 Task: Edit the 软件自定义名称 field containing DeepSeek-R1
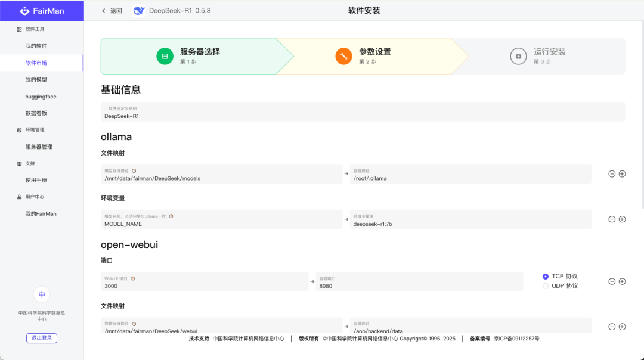click(x=363, y=112)
